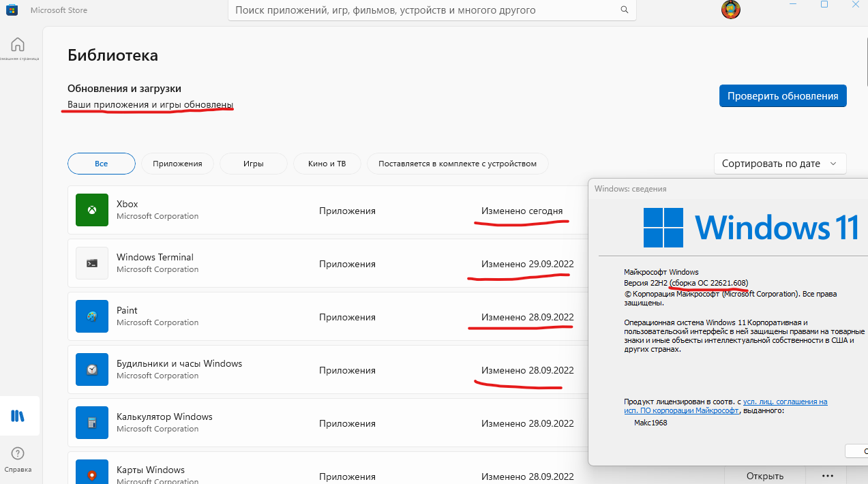The width and height of the screenshot is (868, 484).
Task: Select the Кино и ТВ filter tab
Action: tap(327, 164)
